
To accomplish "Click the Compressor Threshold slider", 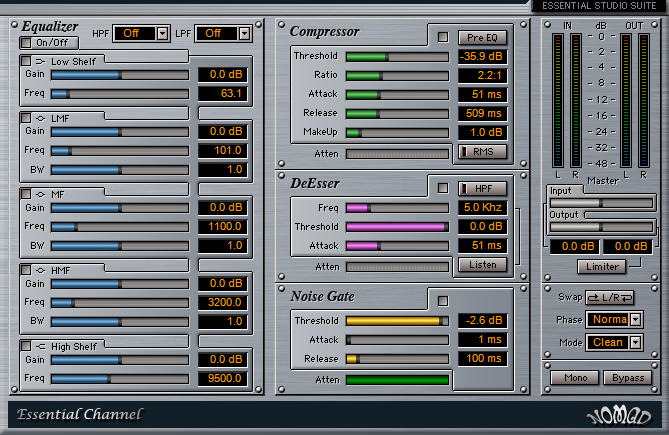I will click(x=397, y=57).
